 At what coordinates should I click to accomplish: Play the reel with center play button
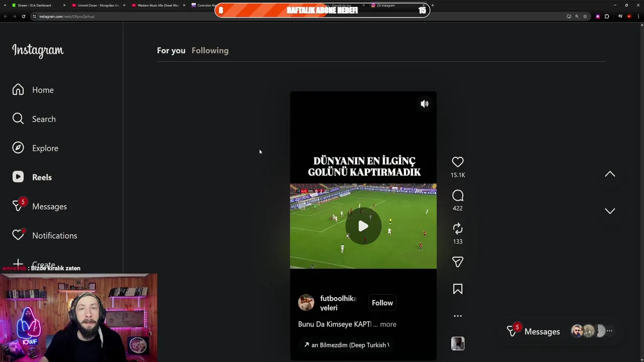(363, 226)
